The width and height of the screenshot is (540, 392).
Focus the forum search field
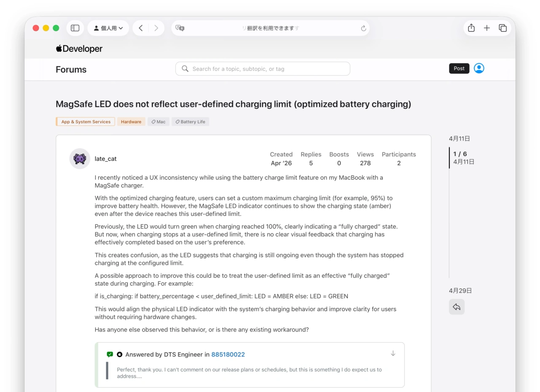click(x=262, y=69)
